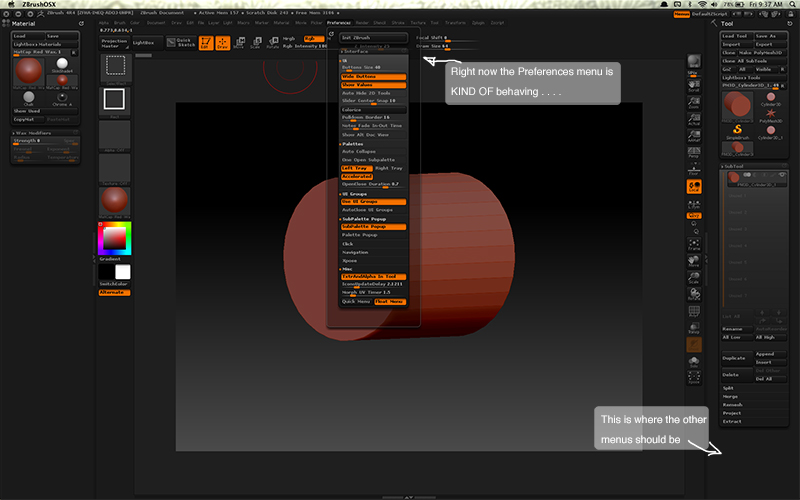800x500 pixels.
Task: Open the LightBox button
Action: point(147,43)
